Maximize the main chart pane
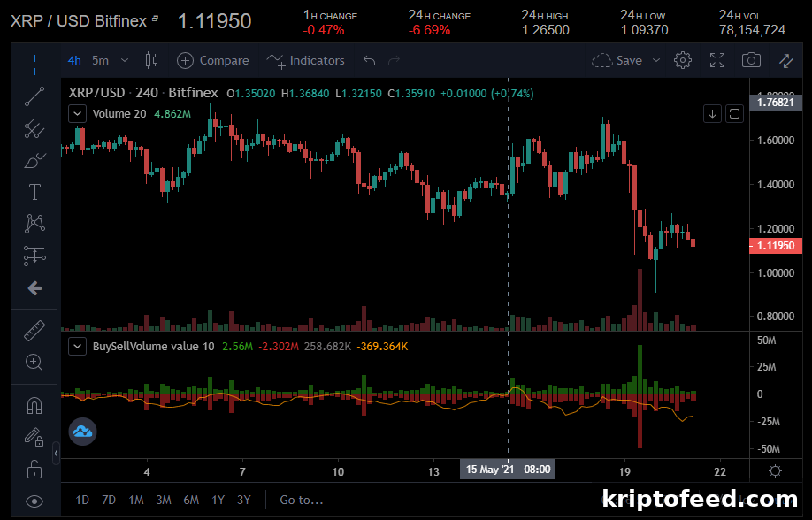The image size is (812, 520). [734, 114]
